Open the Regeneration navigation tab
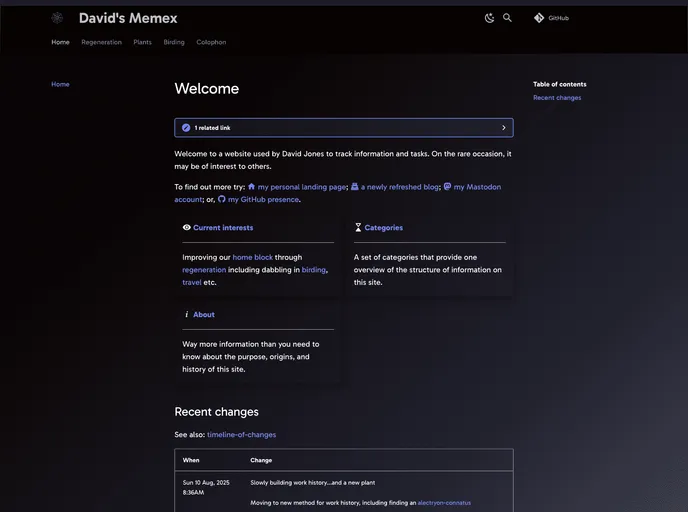The width and height of the screenshot is (688, 512). point(101,42)
